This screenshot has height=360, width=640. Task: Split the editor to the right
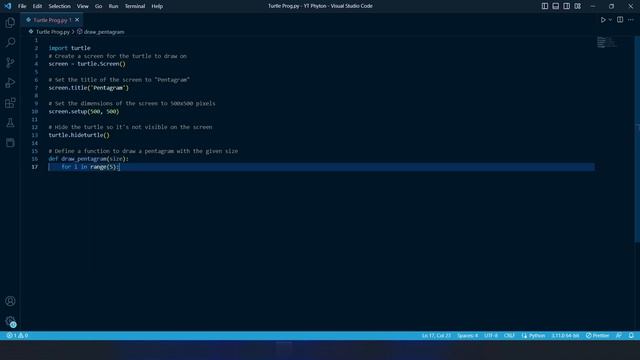click(x=620, y=20)
